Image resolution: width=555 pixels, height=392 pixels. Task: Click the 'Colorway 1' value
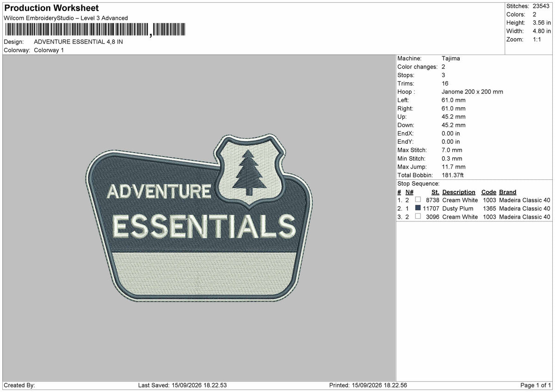click(x=49, y=50)
